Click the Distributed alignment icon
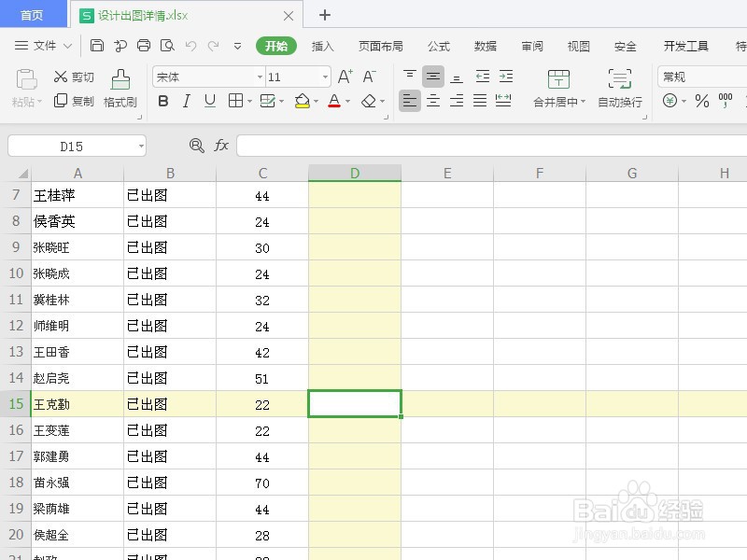The height and width of the screenshot is (560, 747). tap(503, 101)
